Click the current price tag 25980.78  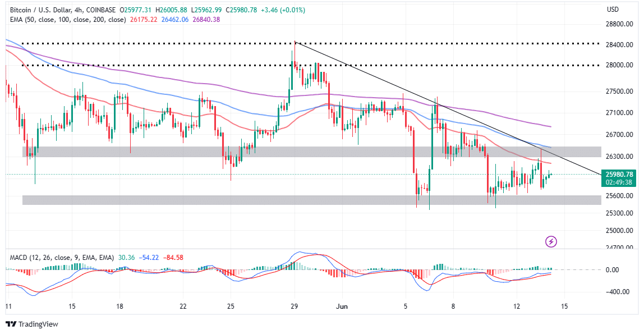pos(619,175)
